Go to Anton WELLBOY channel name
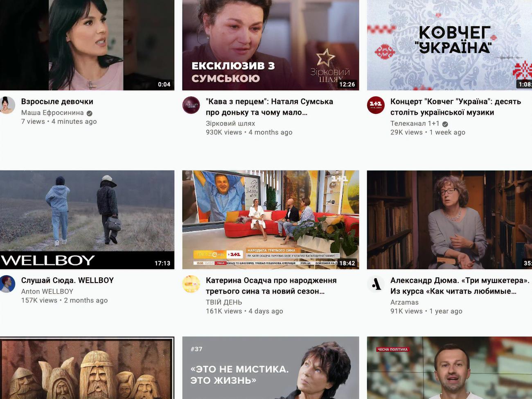Viewport: 532px width, 399px height. pos(47,292)
